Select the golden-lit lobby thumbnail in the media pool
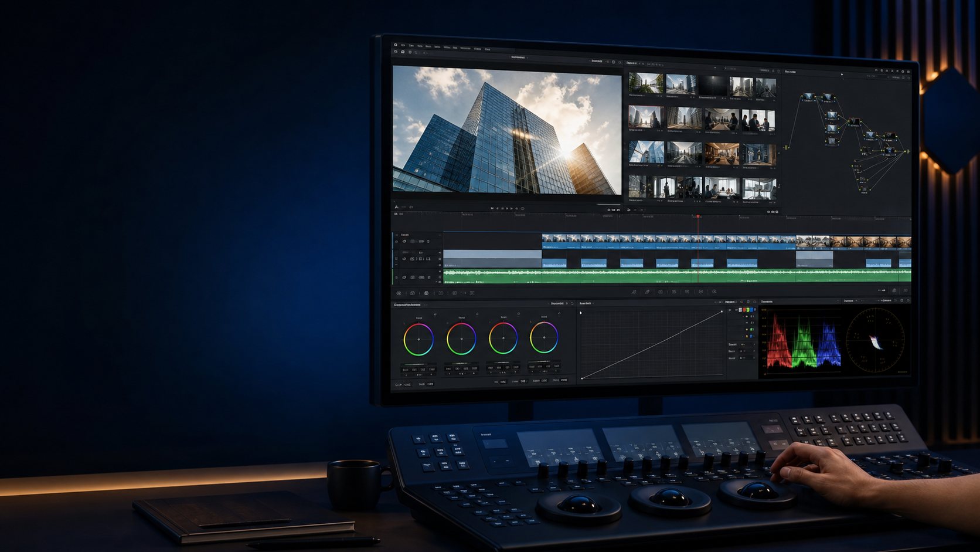Screen dimensions: 980x552 [x=722, y=154]
